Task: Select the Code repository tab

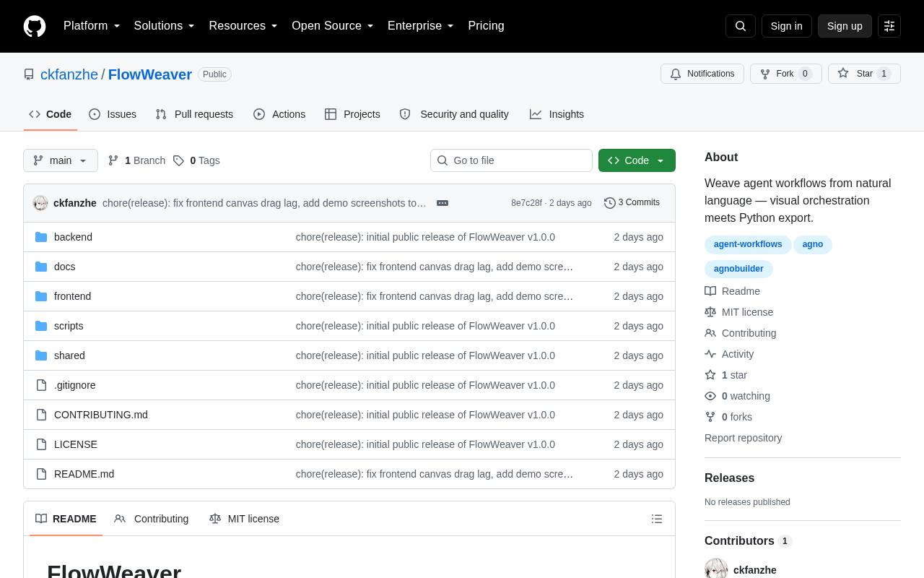Action: [50, 114]
